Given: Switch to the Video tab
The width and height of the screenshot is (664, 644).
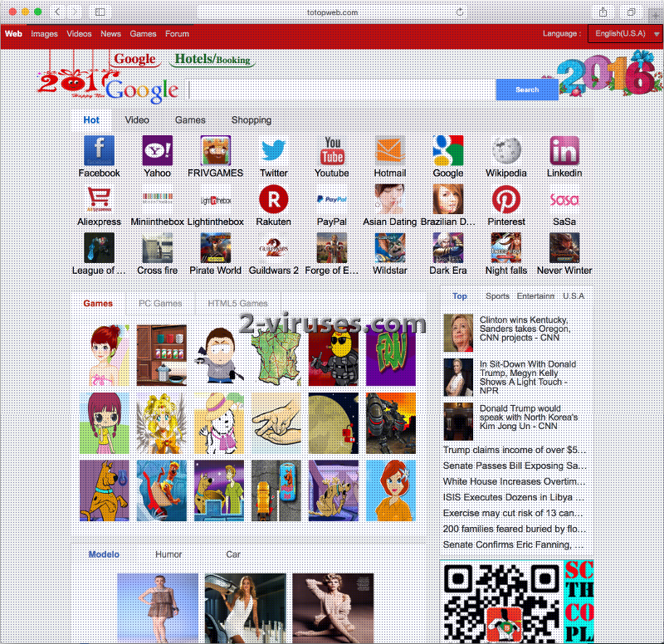Looking at the screenshot, I should coord(137,120).
